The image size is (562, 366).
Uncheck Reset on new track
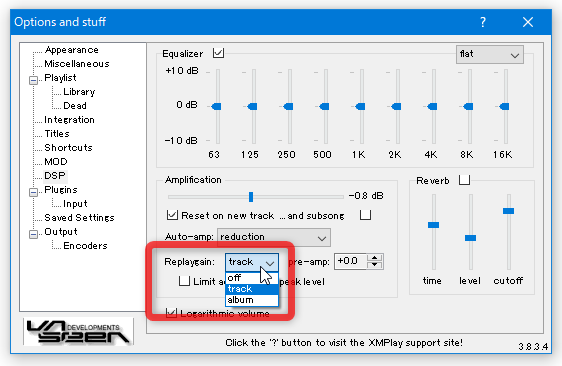point(172,215)
